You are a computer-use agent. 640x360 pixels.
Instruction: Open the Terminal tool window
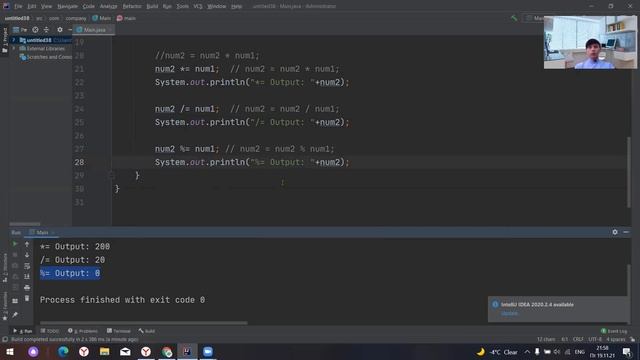point(119,331)
